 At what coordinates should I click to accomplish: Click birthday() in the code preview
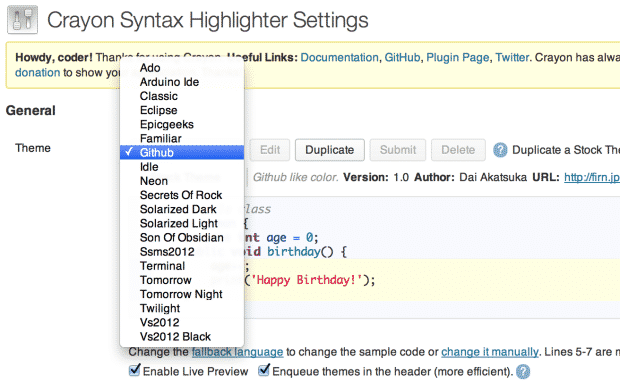click(300, 252)
